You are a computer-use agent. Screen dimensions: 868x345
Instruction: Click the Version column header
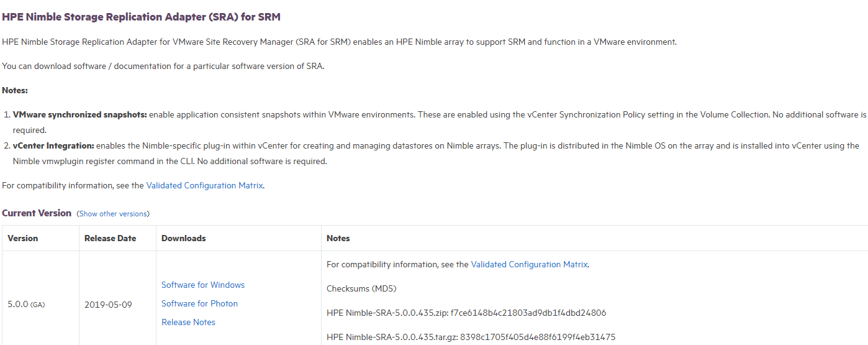(23, 238)
